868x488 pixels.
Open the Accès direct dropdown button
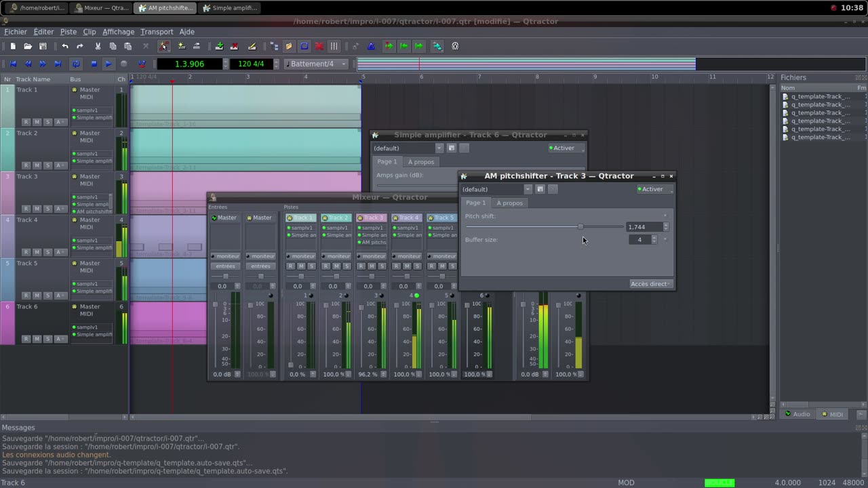[x=650, y=284]
